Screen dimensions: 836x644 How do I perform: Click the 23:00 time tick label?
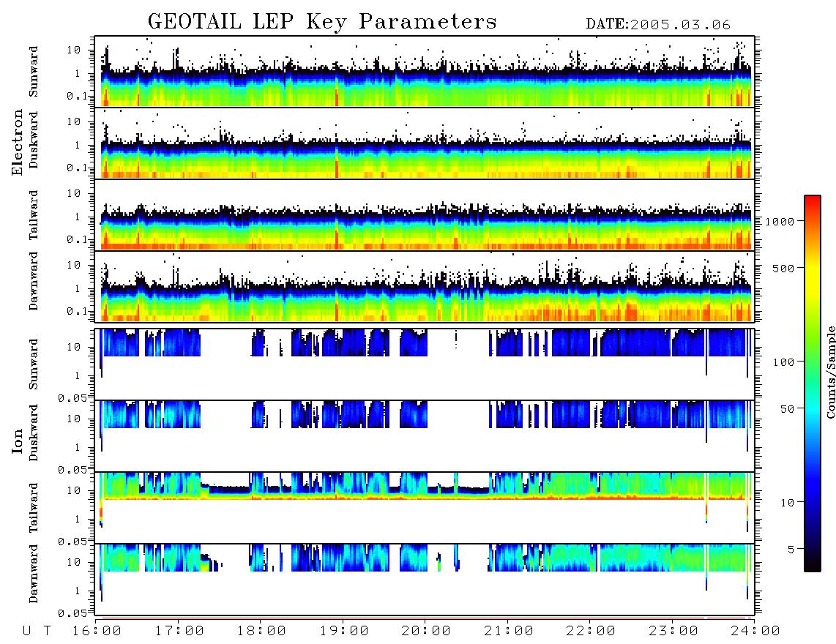673,632
